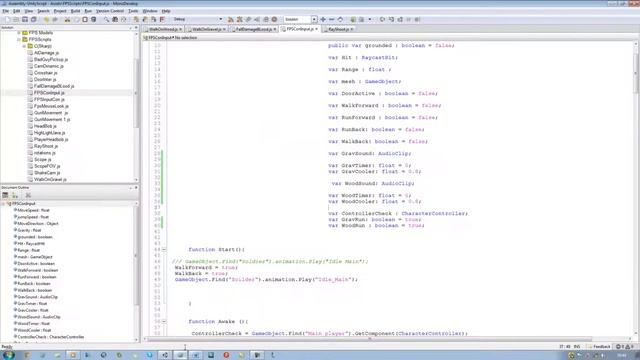
Task: Collapse the function Start fold marker
Action: tap(164, 249)
